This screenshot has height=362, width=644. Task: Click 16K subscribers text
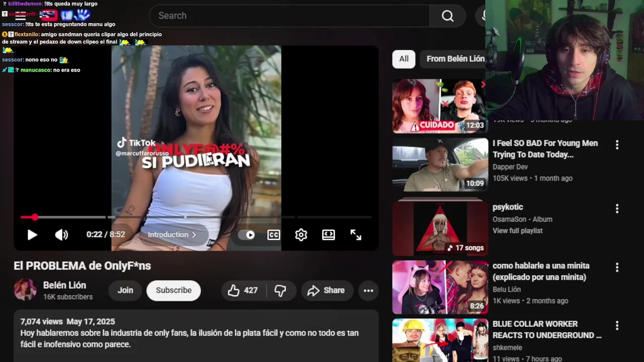(68, 297)
